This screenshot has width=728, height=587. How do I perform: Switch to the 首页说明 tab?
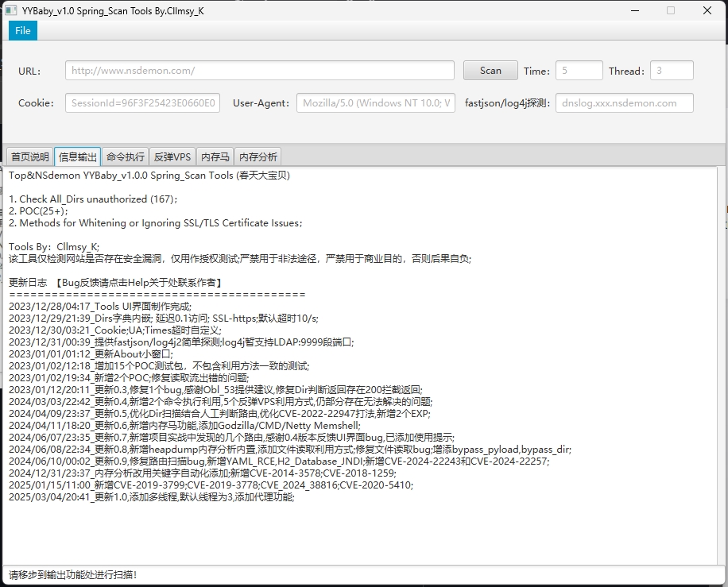point(30,156)
